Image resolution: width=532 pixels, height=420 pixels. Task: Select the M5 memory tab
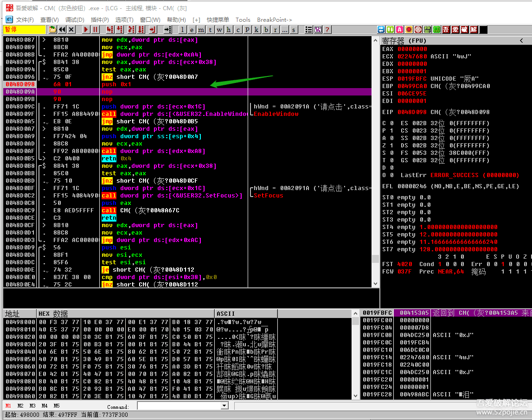pyautogui.click(x=57, y=406)
